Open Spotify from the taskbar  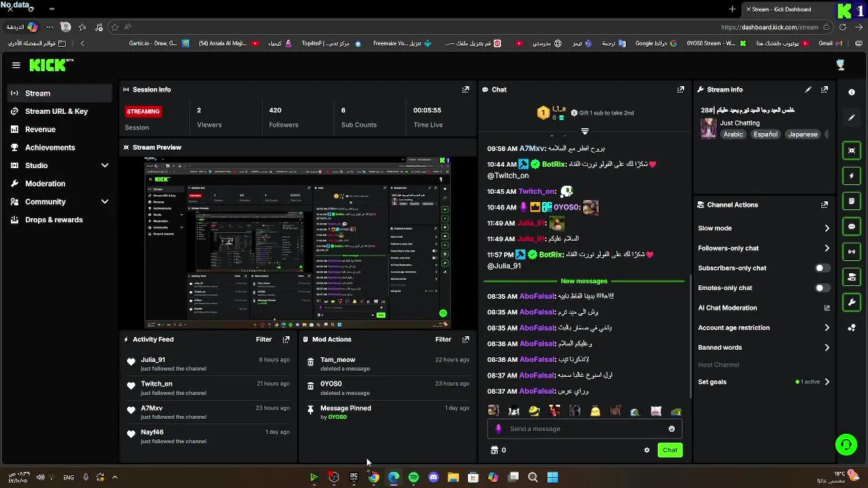[414, 477]
